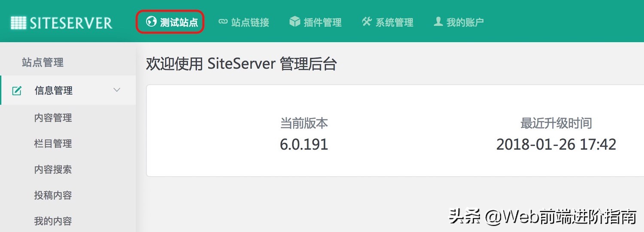Click the 当前版本 label
644x232 pixels.
[x=304, y=123]
